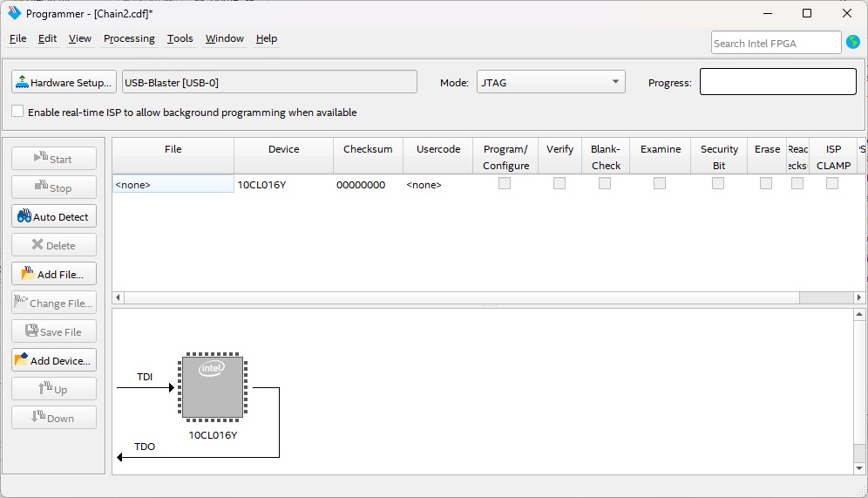Image resolution: width=868 pixels, height=498 pixels.
Task: Open the Processing menu
Action: click(x=129, y=38)
